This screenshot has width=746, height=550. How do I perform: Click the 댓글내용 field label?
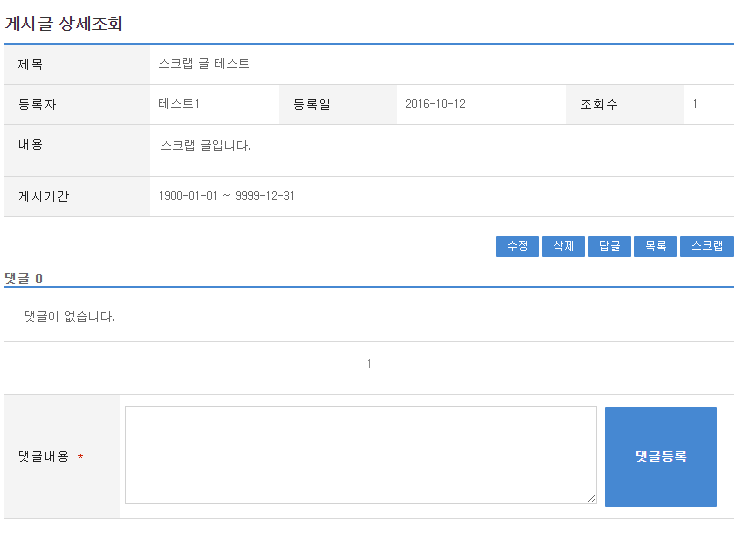(x=43, y=457)
